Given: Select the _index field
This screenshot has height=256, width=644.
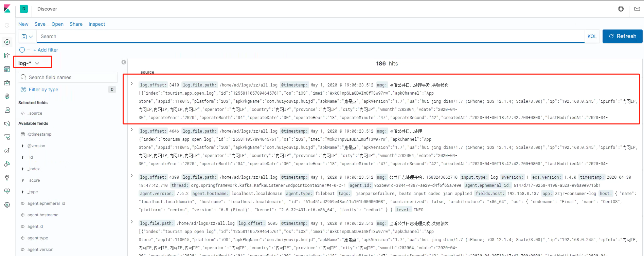Looking at the screenshot, I should point(34,169).
